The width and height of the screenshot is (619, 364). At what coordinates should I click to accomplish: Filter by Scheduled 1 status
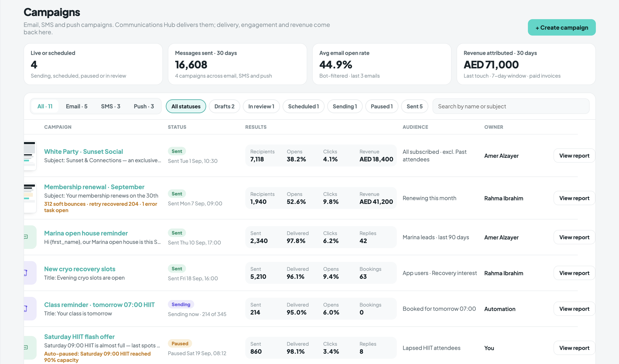coord(303,106)
